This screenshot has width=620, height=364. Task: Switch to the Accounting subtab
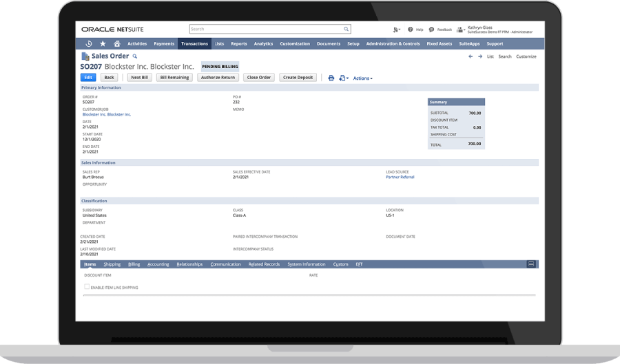point(158,264)
